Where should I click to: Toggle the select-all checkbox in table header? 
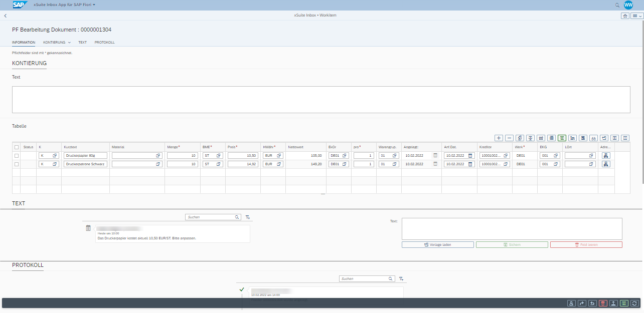coord(17,147)
